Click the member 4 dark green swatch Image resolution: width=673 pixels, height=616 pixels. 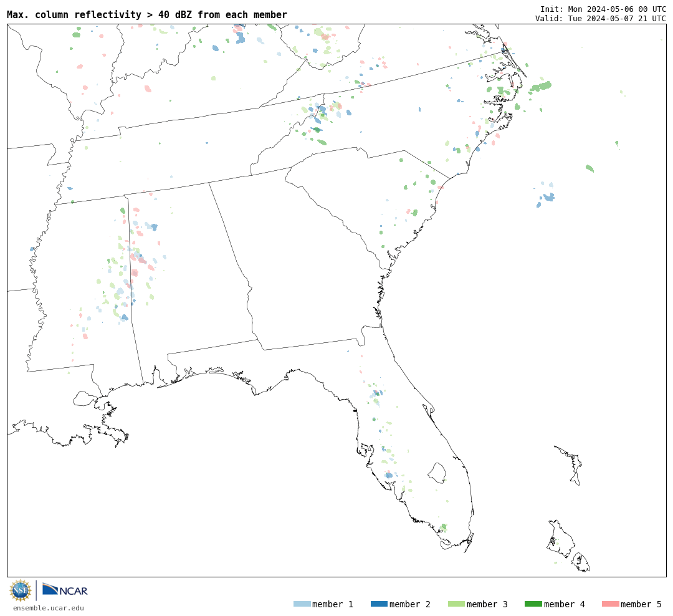(533, 604)
